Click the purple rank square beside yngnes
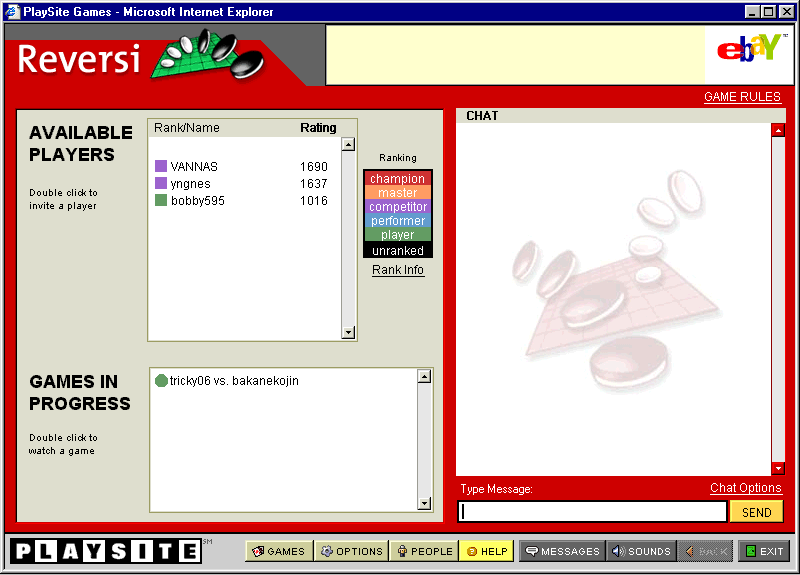The height and width of the screenshot is (575, 800). [x=161, y=183]
